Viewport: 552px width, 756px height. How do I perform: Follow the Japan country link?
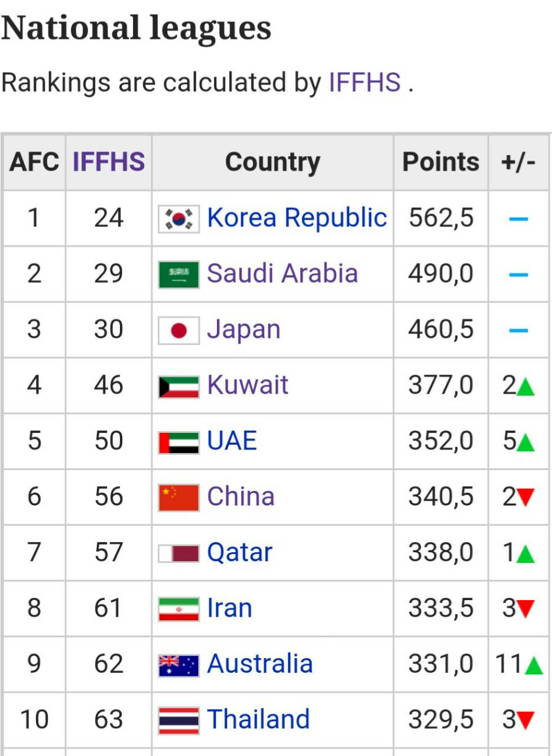(243, 330)
